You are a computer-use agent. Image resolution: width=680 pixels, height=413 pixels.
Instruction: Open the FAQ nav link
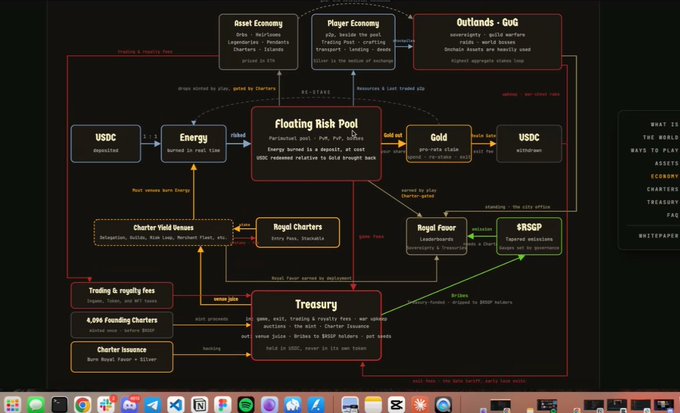pyautogui.click(x=673, y=215)
